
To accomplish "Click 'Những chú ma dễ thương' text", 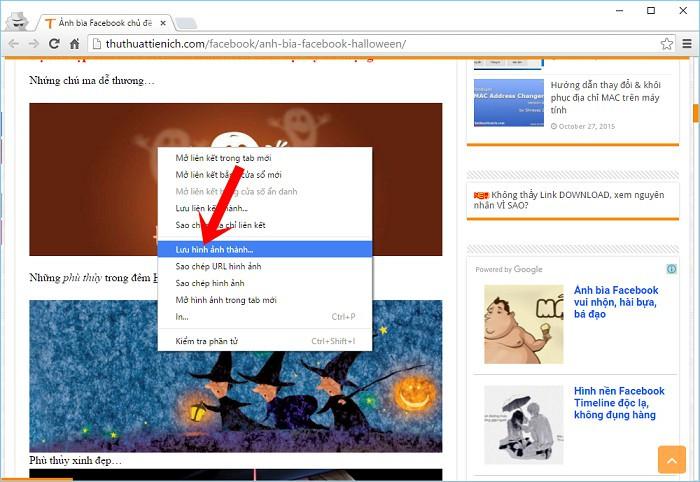I will (x=92, y=81).
